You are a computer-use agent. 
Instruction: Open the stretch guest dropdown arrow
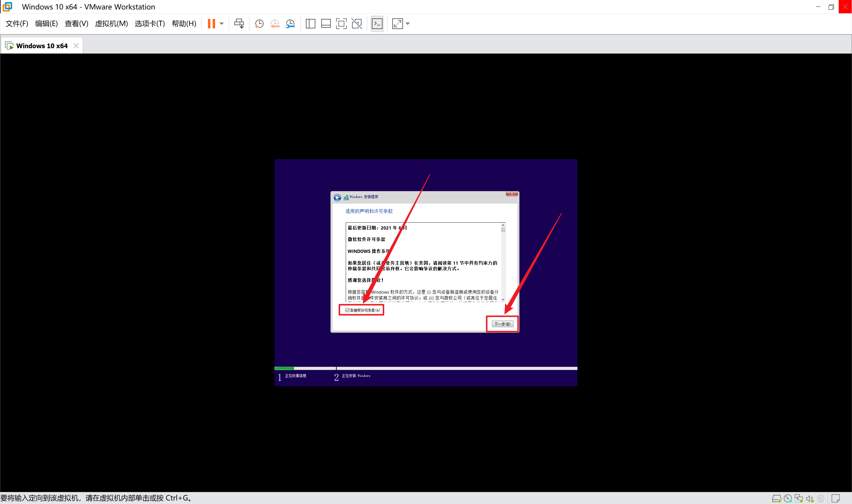pos(408,24)
